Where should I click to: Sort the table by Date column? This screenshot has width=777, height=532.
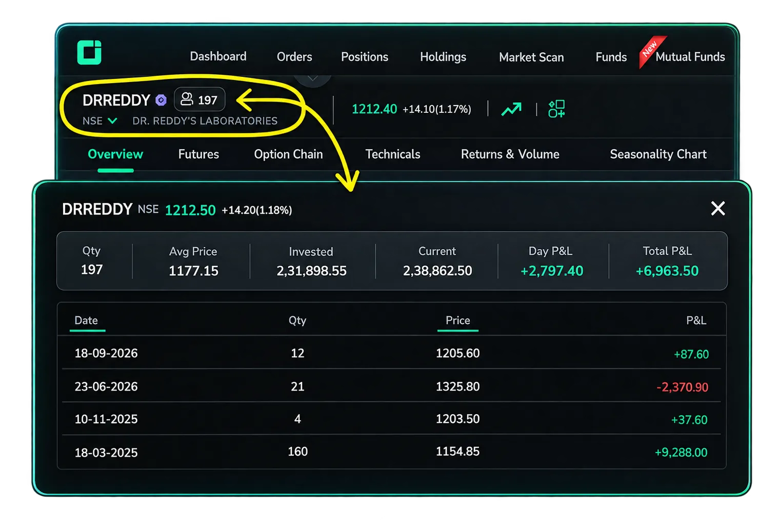(x=86, y=320)
